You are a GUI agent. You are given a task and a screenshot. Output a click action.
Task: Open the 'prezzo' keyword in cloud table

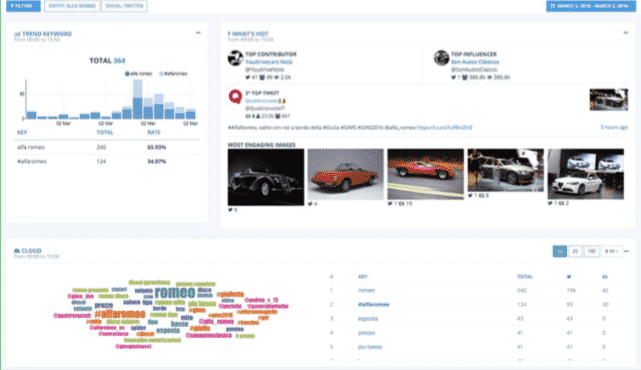tap(366, 333)
